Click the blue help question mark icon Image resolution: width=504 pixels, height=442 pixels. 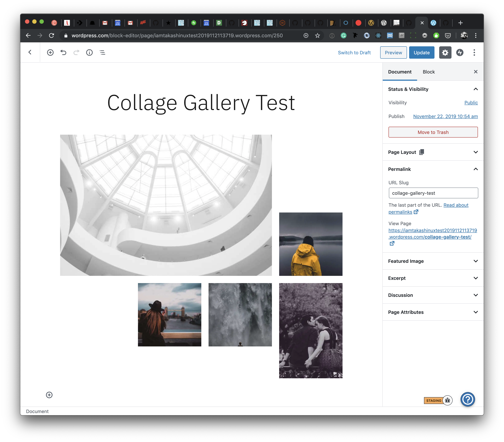pyautogui.click(x=467, y=399)
